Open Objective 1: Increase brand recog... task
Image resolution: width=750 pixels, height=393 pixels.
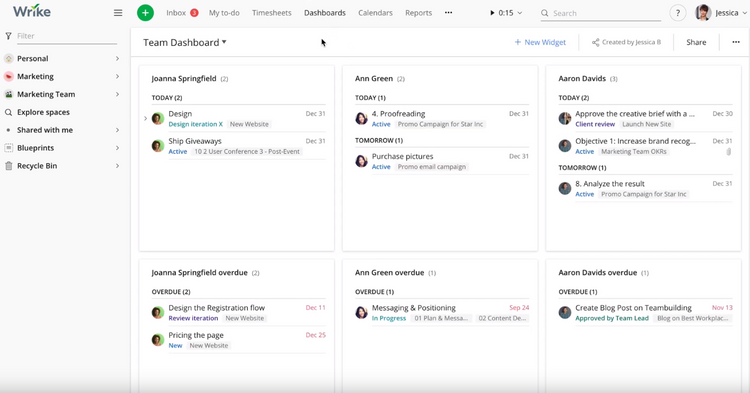[x=635, y=141]
